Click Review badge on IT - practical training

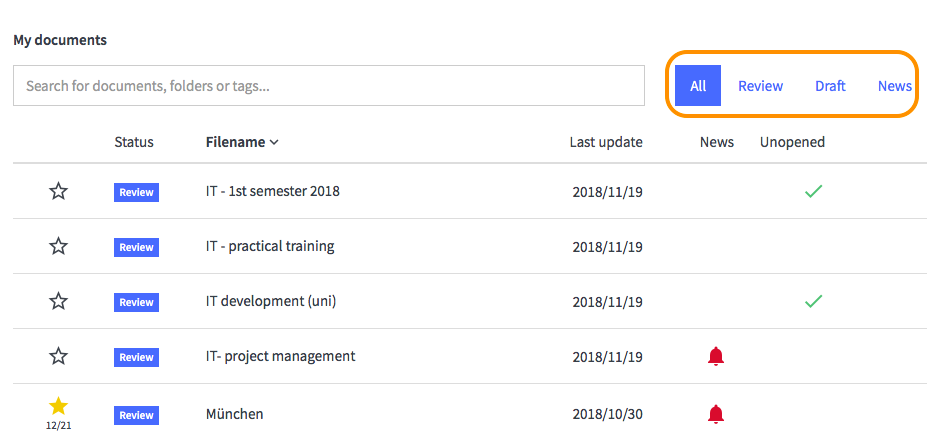tap(136, 247)
